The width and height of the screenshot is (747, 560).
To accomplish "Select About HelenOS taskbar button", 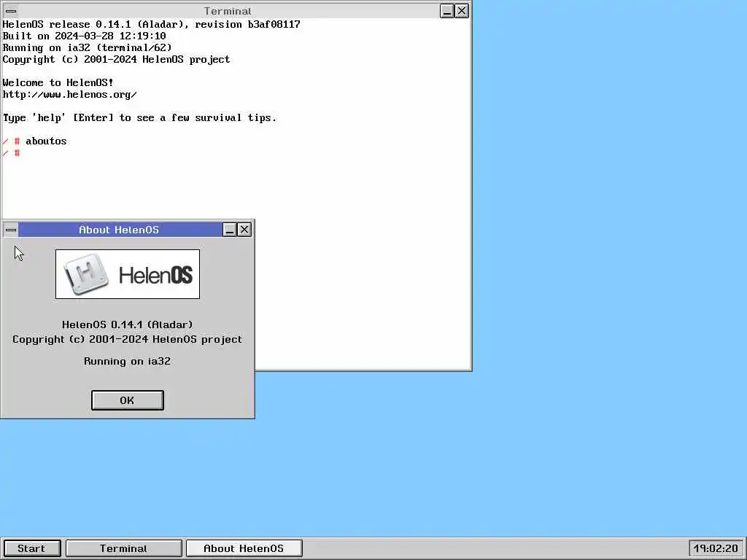I will (244, 548).
